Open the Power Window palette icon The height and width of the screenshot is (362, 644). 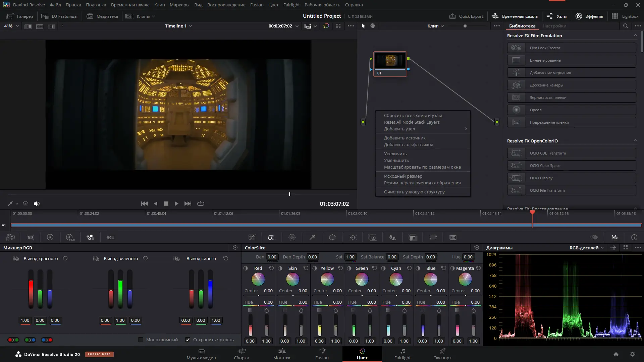(332, 237)
